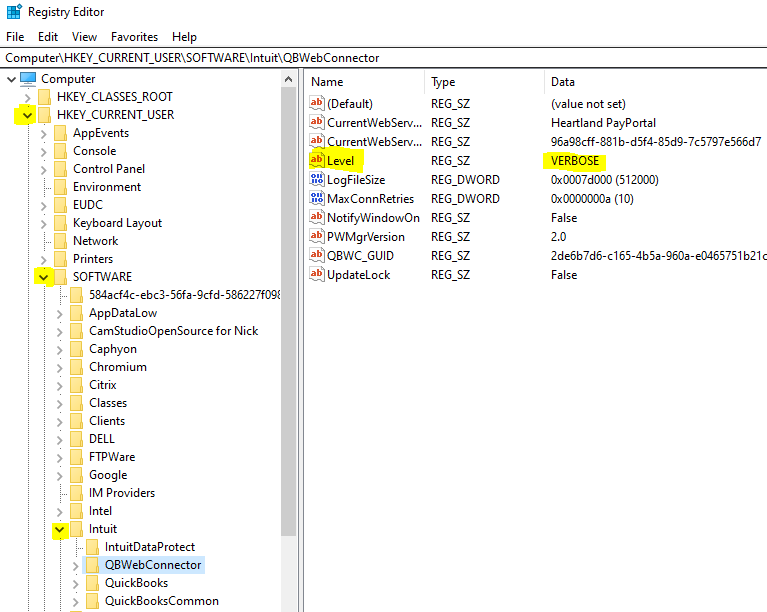Viewport: 767px width, 612px height.
Task: Click the string icon of Heartland PayPortal row
Action: click(x=317, y=122)
